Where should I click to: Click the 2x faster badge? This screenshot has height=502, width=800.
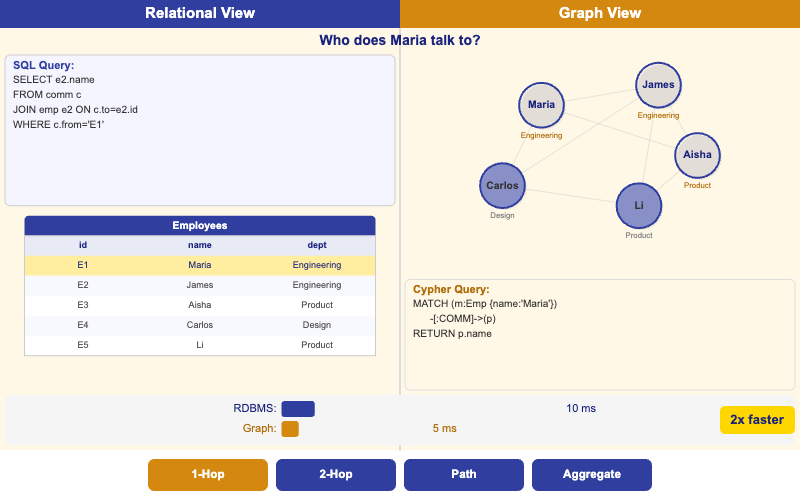pos(756,419)
